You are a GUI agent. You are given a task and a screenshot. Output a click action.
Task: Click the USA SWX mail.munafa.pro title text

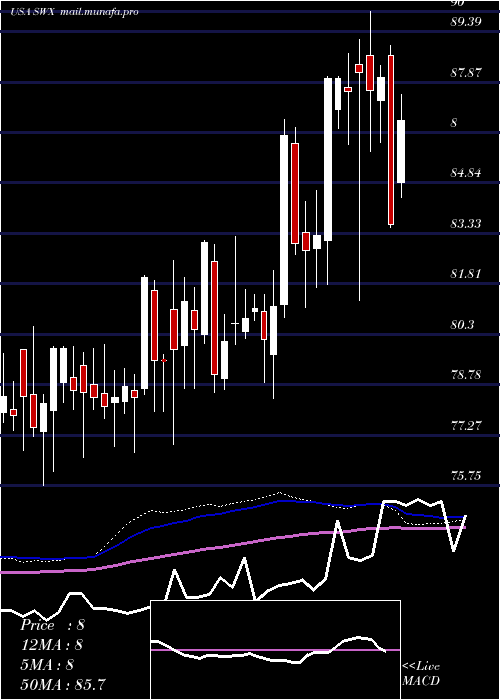coord(74,12)
